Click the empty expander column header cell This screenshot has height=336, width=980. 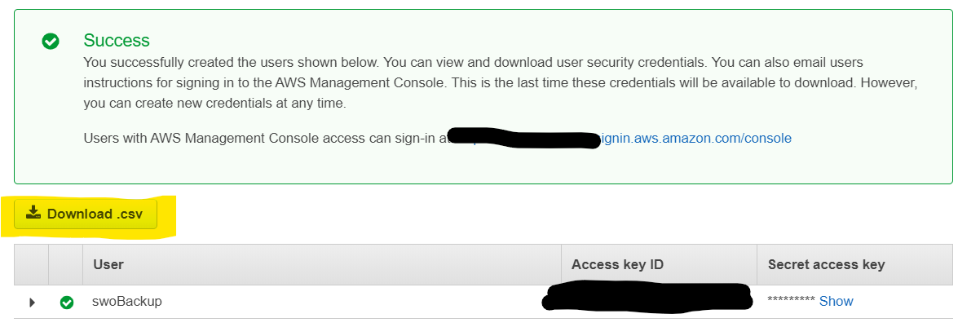click(32, 264)
